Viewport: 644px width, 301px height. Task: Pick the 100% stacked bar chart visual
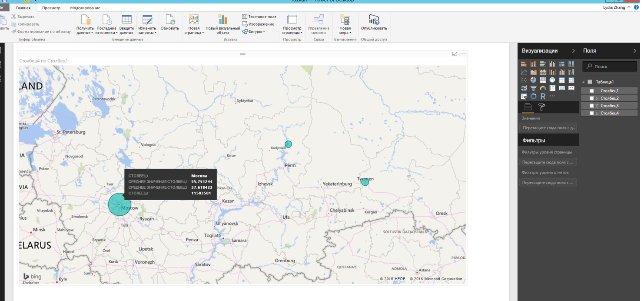[562, 64]
